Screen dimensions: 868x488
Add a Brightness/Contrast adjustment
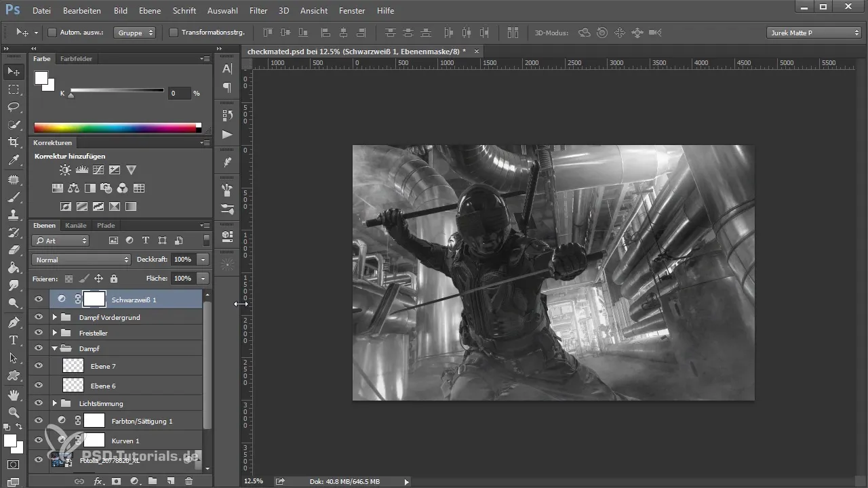click(x=66, y=170)
